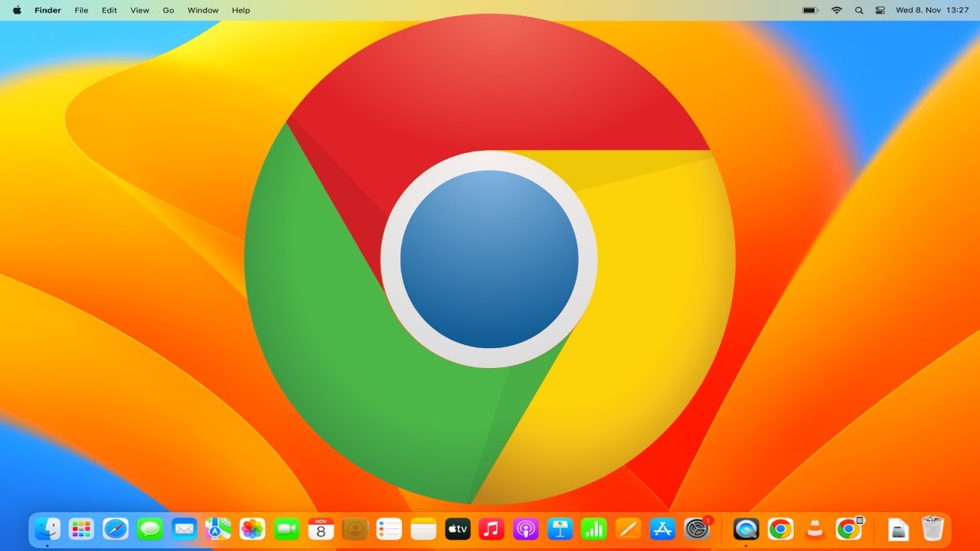Open Spotlight search

859,10
